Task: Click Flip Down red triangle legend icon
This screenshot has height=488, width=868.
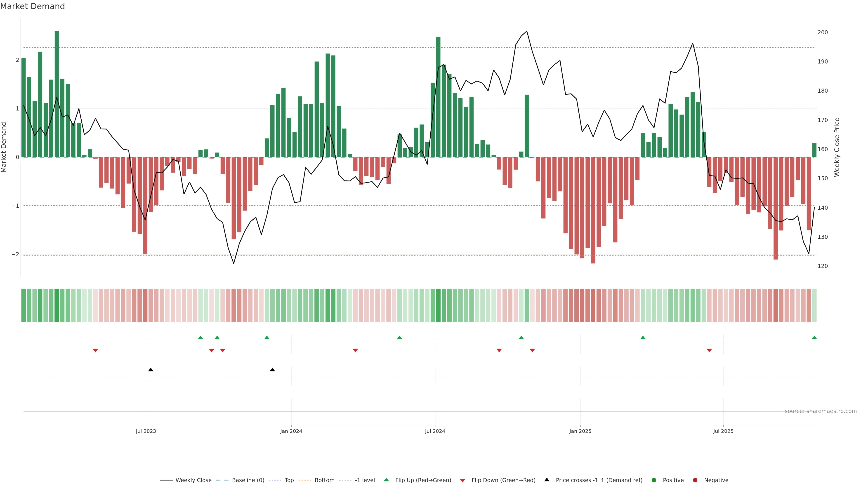Action: tap(462, 480)
